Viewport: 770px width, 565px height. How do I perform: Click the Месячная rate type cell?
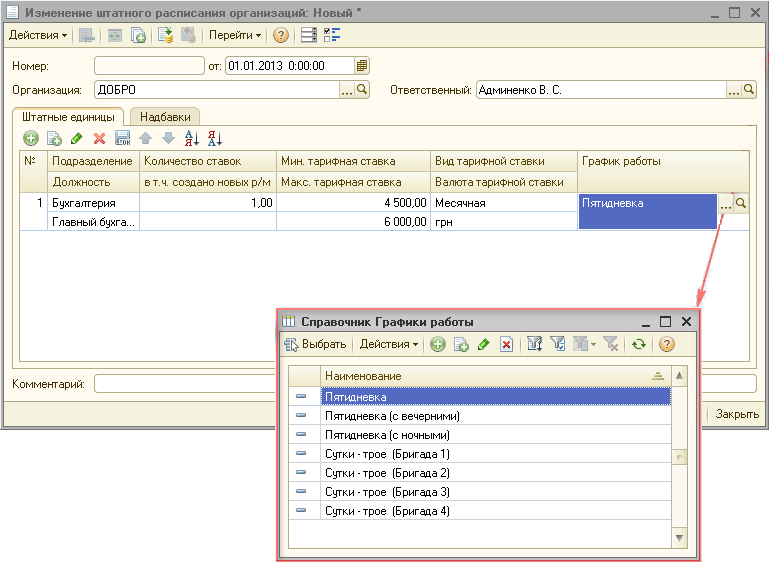(x=504, y=203)
